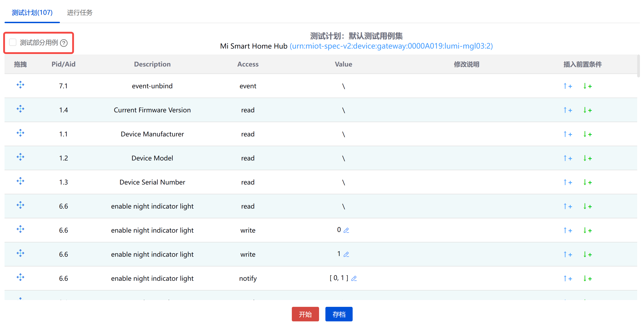Click the 插入前置条件 column header
The image size is (644, 325).
583,64
